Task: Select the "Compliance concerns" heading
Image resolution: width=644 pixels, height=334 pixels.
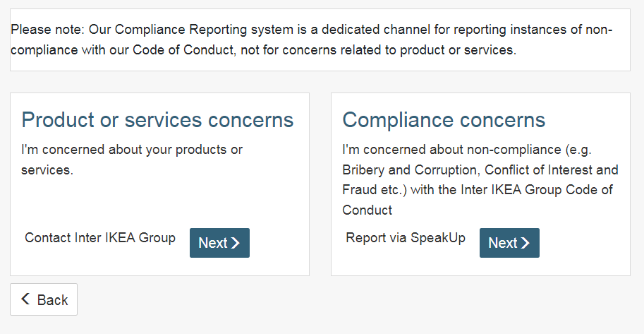Action: click(x=444, y=120)
